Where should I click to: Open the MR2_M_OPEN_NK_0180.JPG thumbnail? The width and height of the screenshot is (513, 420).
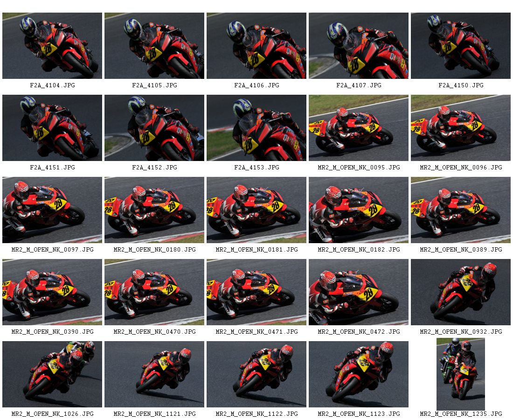pos(154,210)
